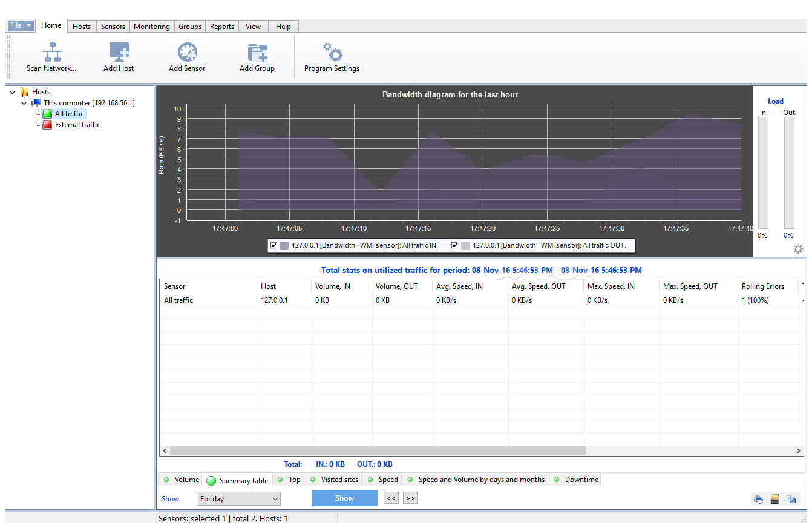
Task: Open load panel settings gear
Action: pos(798,249)
